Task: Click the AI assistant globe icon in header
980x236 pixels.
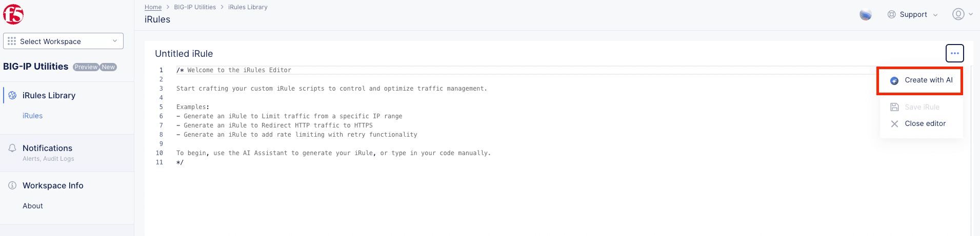Action: pos(865,15)
